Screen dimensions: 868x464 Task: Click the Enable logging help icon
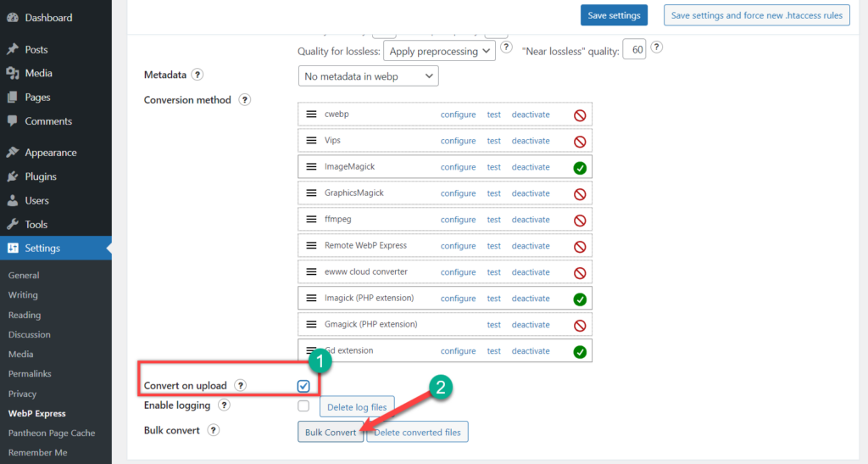coord(224,405)
